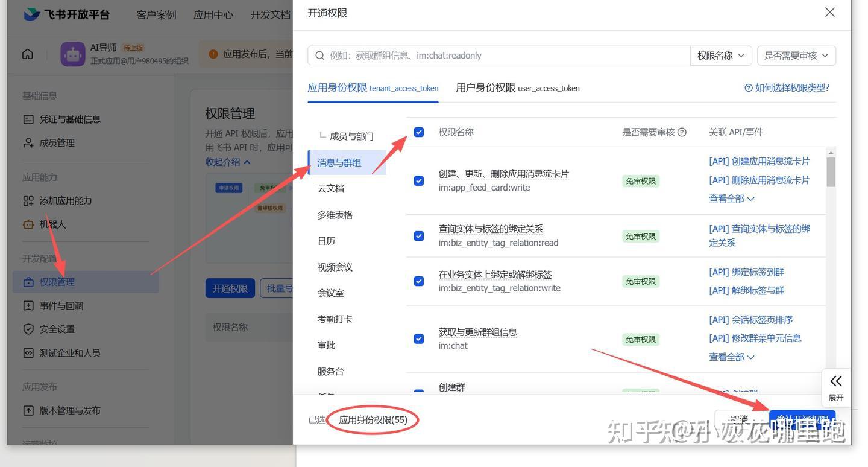Uncheck the im:biz_entity_tag_relation:write checkbox
868x467 pixels.
point(419,281)
